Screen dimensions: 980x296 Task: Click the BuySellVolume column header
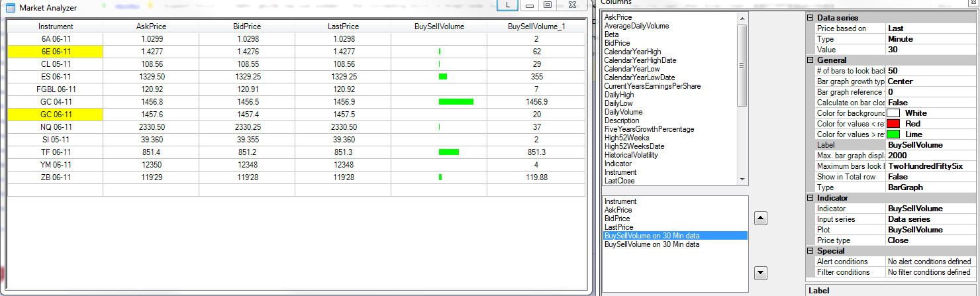pos(439,26)
